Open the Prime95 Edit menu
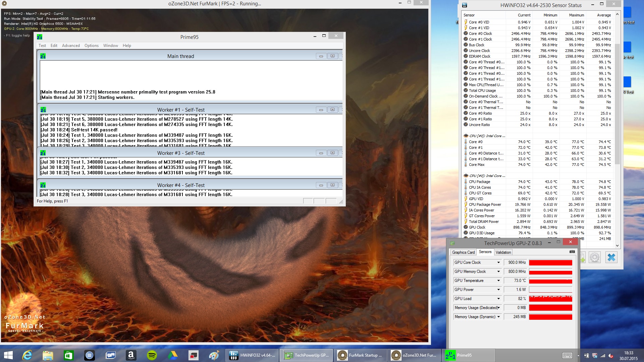 pyautogui.click(x=54, y=46)
